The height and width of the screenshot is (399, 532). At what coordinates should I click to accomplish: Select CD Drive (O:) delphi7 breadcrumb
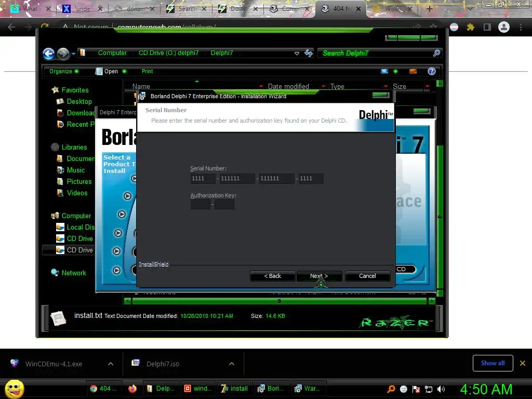tap(169, 53)
